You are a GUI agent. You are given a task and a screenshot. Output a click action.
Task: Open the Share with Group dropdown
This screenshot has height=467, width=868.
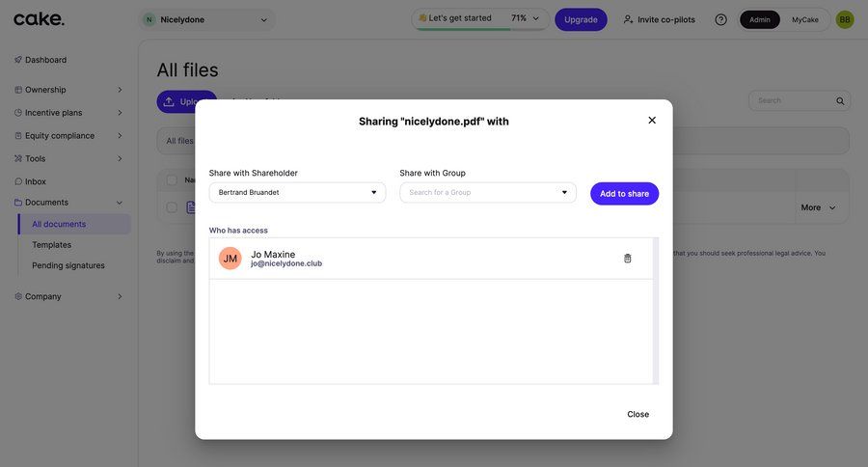(x=488, y=193)
